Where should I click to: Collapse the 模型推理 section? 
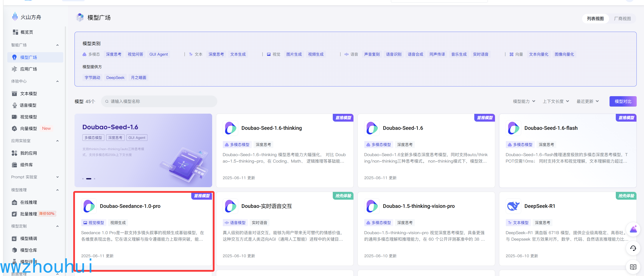coord(58,190)
